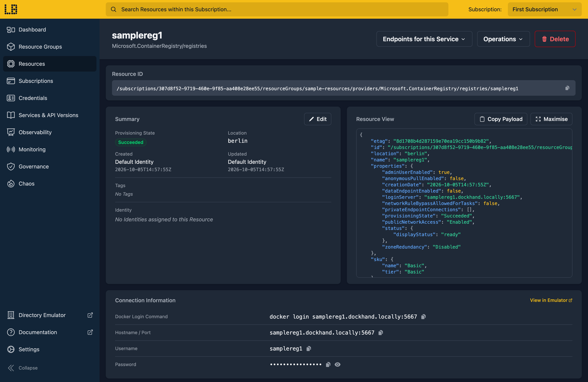Copy the Resource ID using copy icon
The image size is (588, 382).
point(567,88)
